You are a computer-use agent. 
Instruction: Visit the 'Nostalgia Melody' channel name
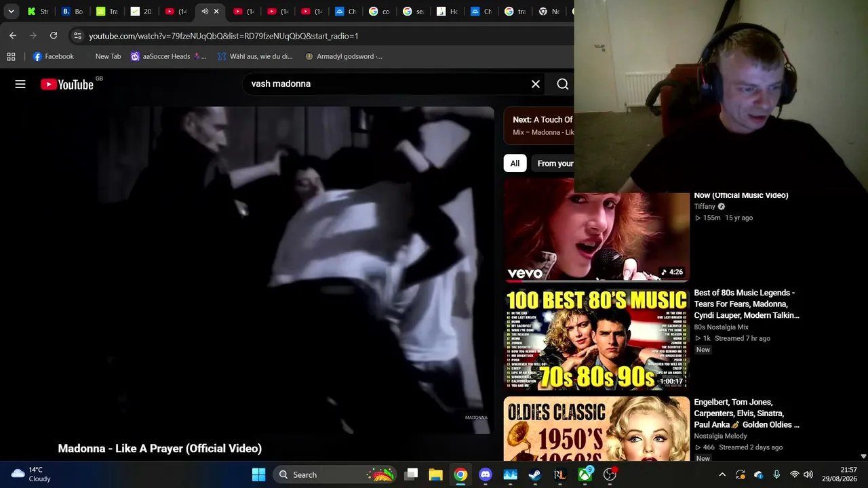(720, 436)
